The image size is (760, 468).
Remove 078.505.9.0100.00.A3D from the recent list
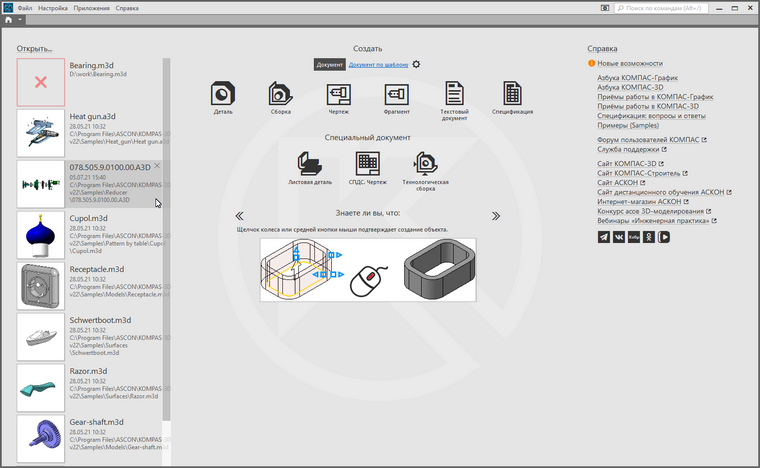(x=157, y=166)
